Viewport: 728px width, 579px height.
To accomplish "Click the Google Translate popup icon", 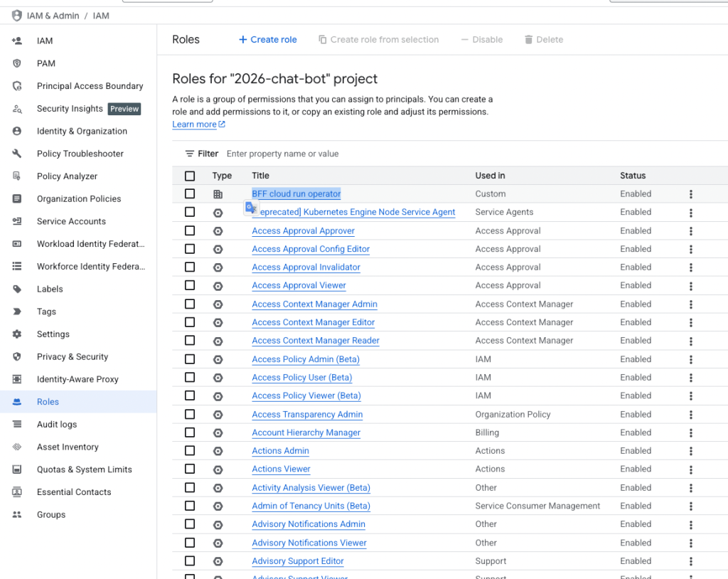I will tap(251, 208).
